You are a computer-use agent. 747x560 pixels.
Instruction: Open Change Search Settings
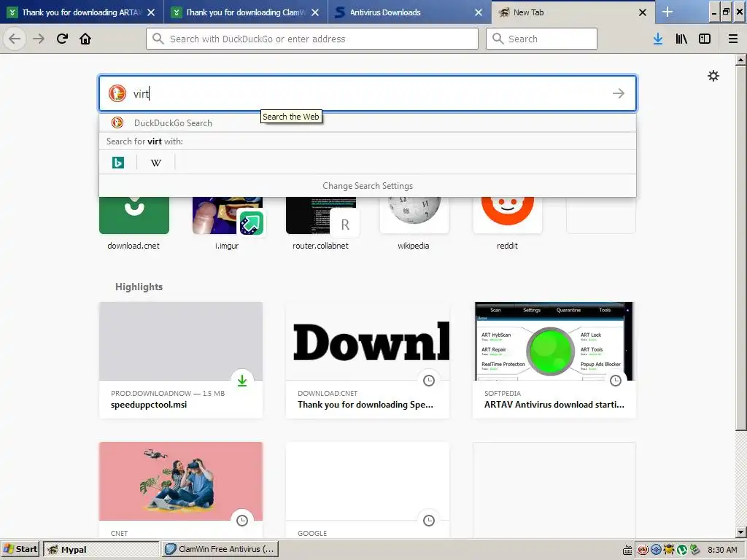coord(368,186)
